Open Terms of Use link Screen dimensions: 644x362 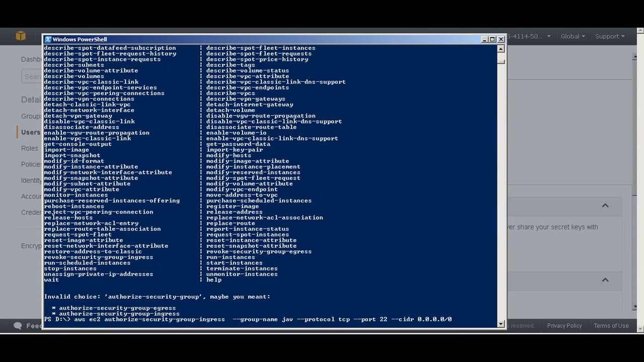click(611, 326)
